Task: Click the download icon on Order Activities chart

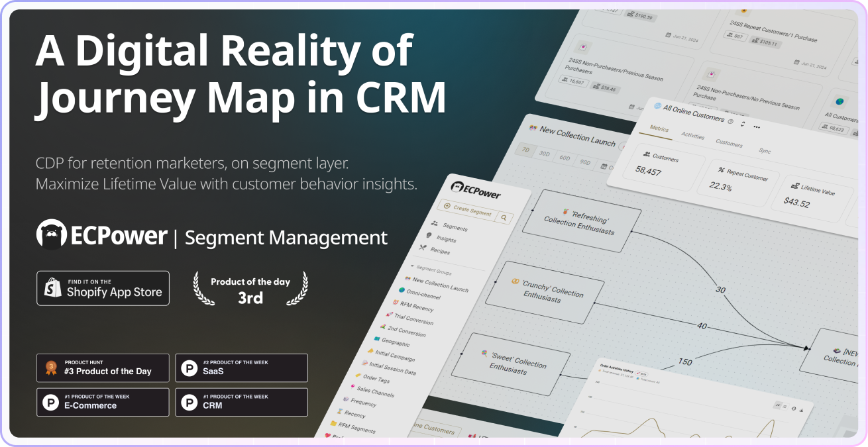Action: (801, 411)
